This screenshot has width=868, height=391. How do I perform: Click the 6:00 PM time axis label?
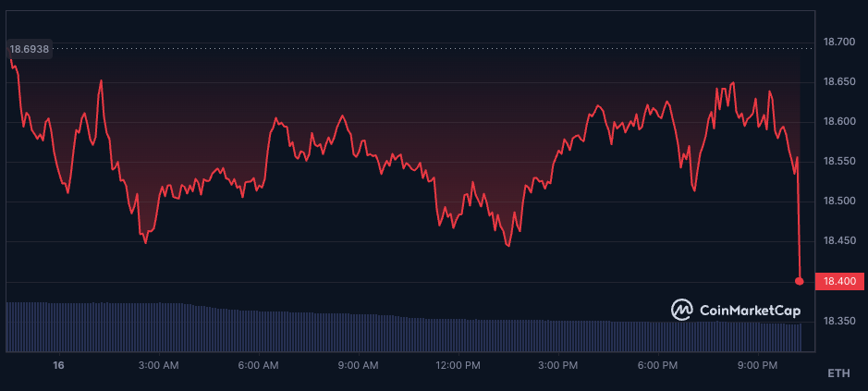[x=659, y=365]
